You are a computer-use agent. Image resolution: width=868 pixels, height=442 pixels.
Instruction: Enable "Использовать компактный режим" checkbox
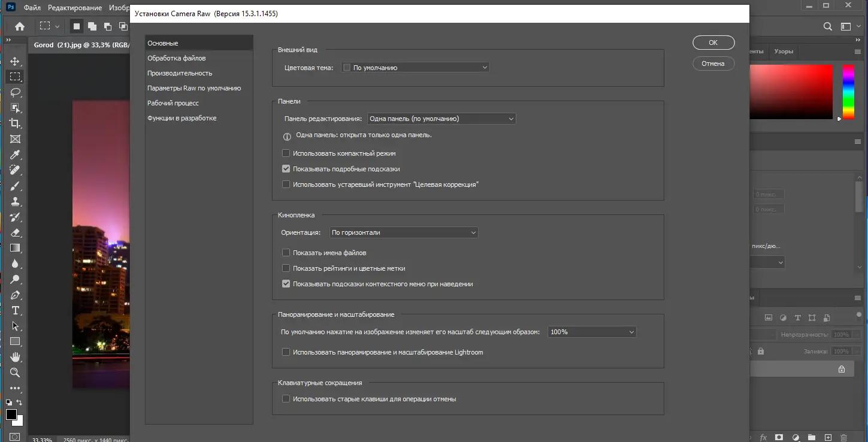286,153
